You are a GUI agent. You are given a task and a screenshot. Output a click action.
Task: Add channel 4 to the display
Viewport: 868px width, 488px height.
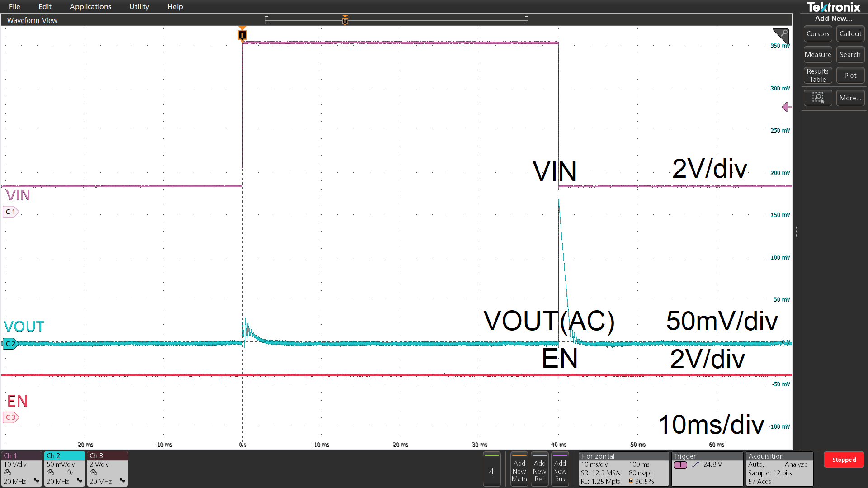[491, 469]
